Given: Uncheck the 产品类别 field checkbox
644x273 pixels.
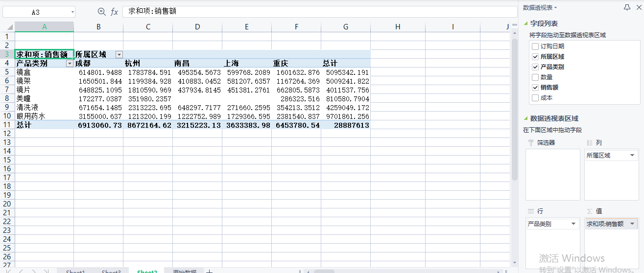Looking at the screenshot, I should [x=535, y=67].
